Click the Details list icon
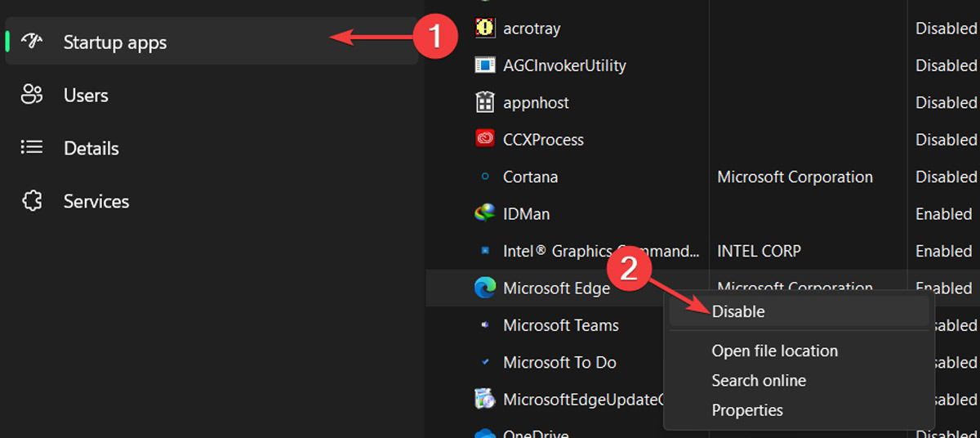 pyautogui.click(x=32, y=148)
